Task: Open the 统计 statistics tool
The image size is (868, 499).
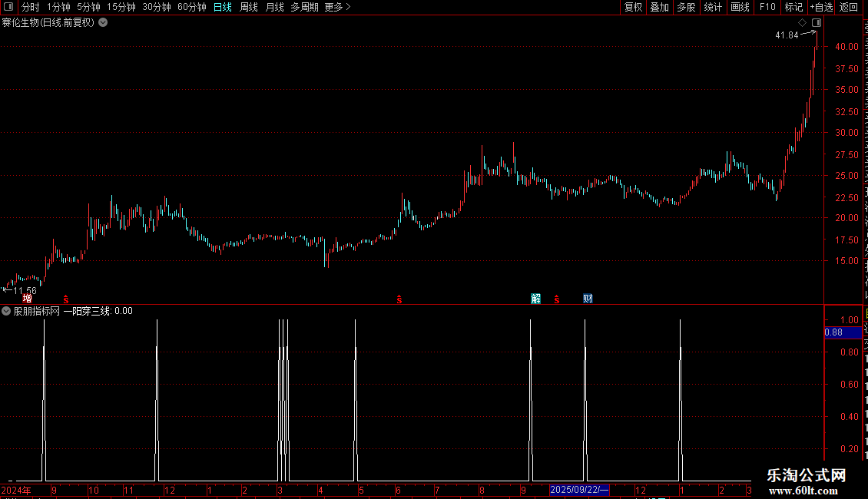Action: [713, 7]
